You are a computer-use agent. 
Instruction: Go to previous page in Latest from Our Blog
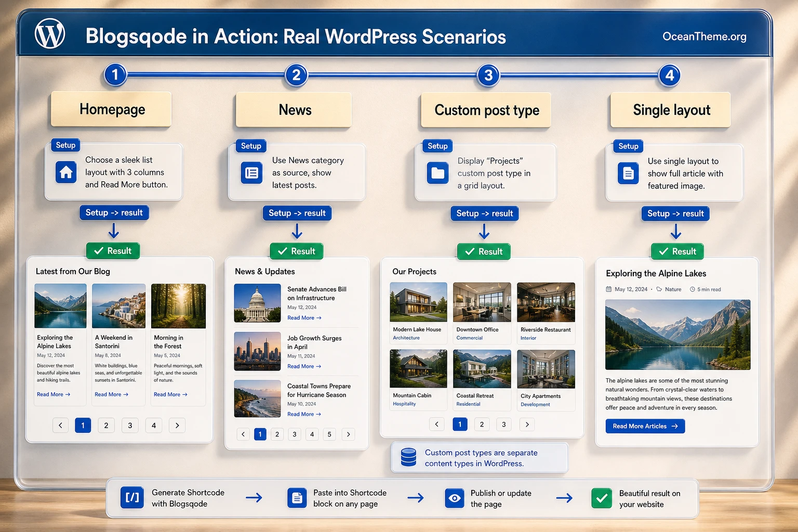tap(60, 425)
